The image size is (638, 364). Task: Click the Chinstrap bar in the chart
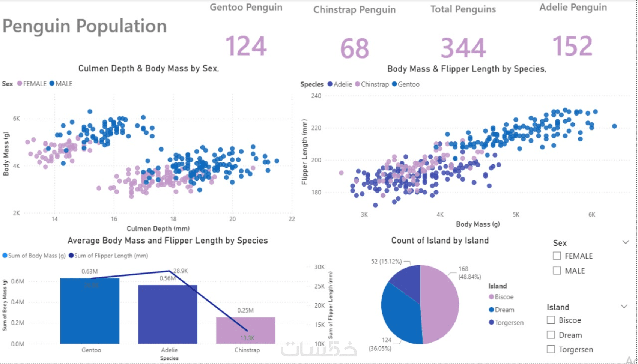pos(245,330)
